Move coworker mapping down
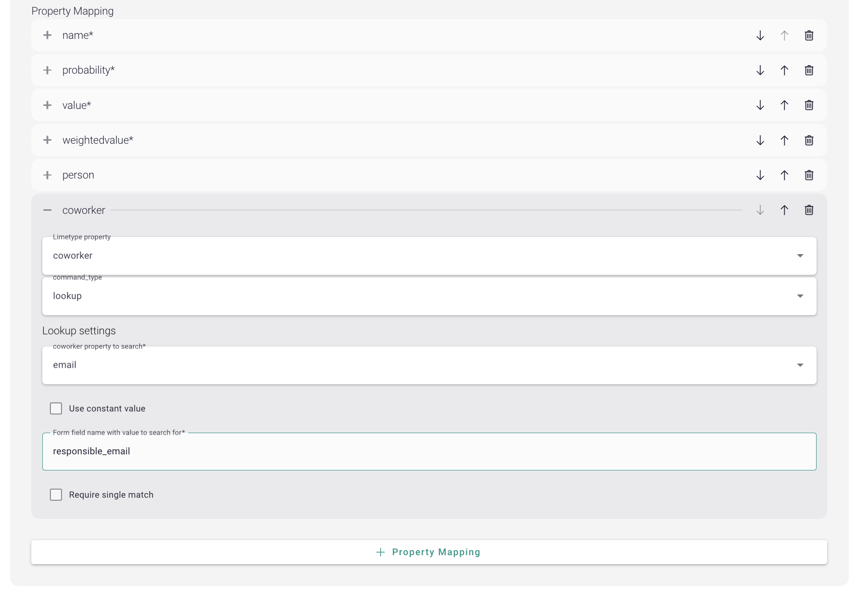Image resolution: width=868 pixels, height=593 pixels. point(760,210)
